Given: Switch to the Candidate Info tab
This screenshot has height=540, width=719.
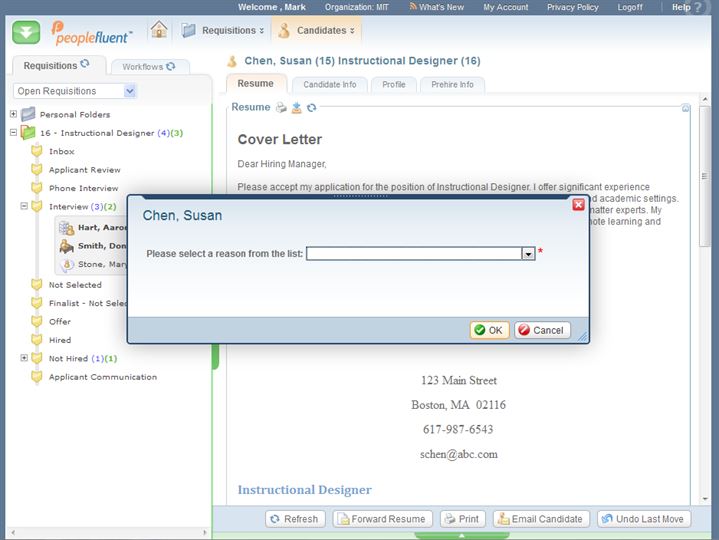Looking at the screenshot, I should 329,85.
